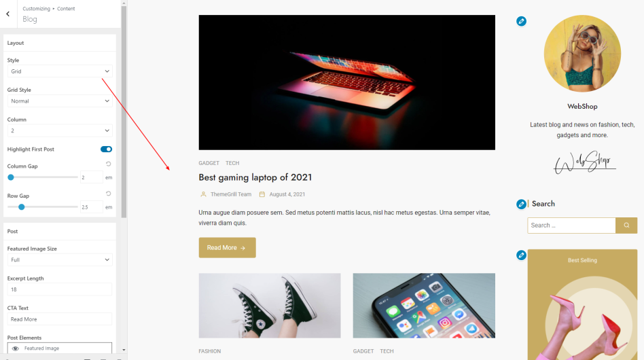This screenshot has height=360, width=644.
Task: Reset the Column Gap value
Action: click(x=109, y=164)
